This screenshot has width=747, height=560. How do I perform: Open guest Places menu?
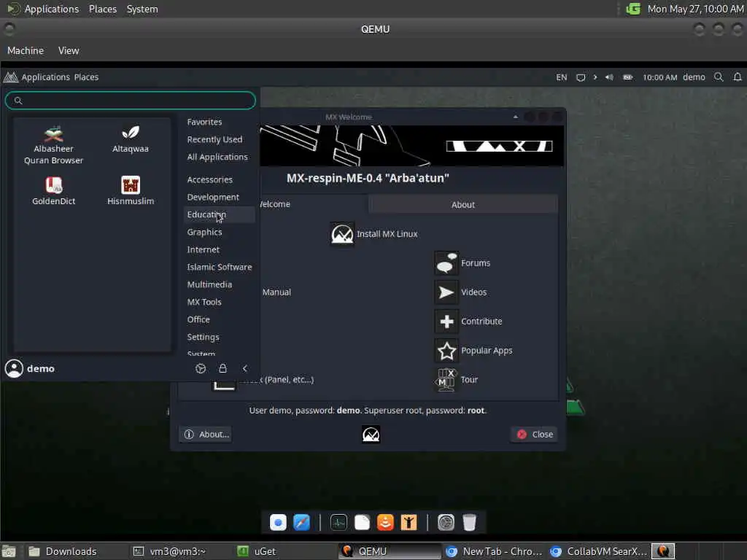tap(86, 77)
